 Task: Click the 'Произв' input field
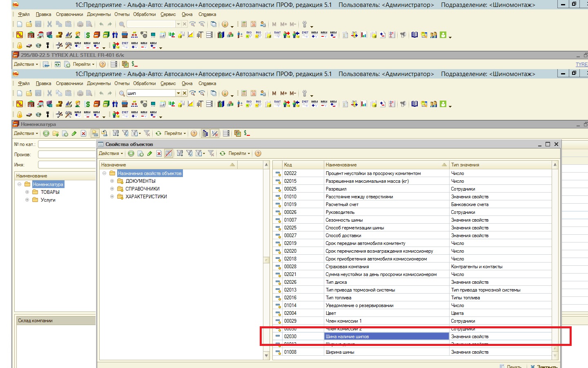67,155
